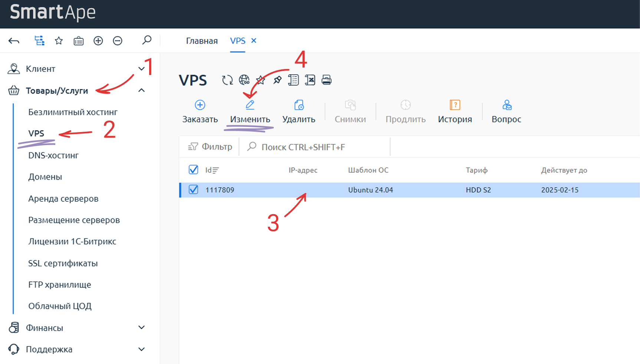Open Размещение серверов in sidebar

pyautogui.click(x=74, y=220)
